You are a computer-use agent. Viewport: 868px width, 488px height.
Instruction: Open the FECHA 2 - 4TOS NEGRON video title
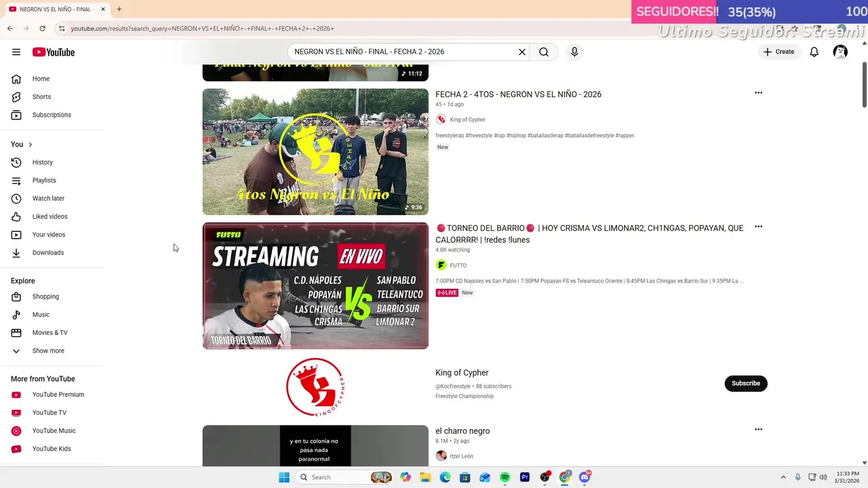(518, 94)
